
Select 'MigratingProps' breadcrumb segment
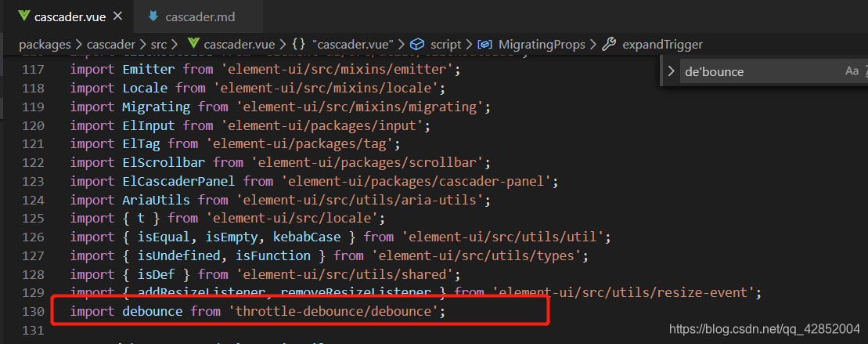pos(542,45)
